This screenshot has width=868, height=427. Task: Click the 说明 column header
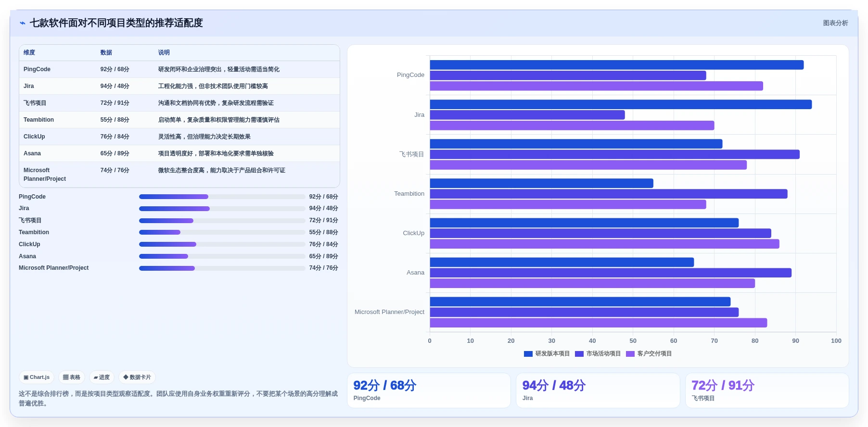(x=164, y=53)
